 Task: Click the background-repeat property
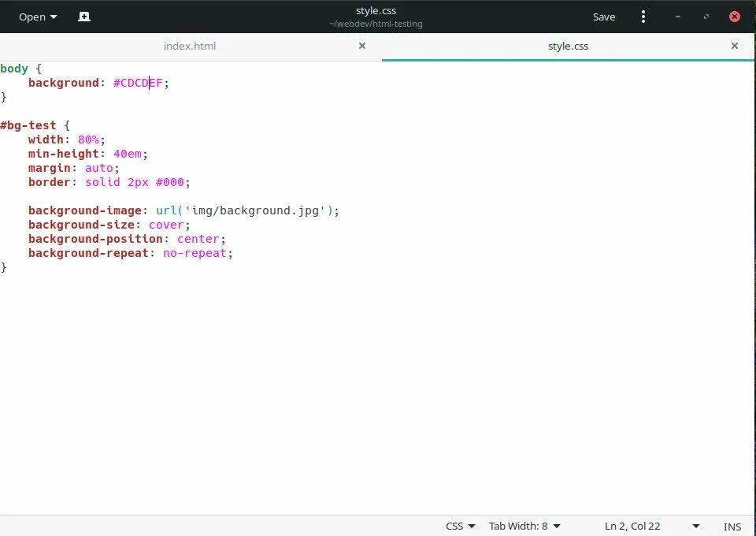(88, 253)
